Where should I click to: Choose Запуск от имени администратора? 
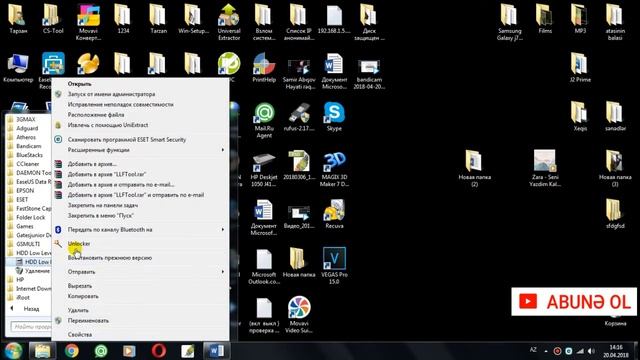140,94
